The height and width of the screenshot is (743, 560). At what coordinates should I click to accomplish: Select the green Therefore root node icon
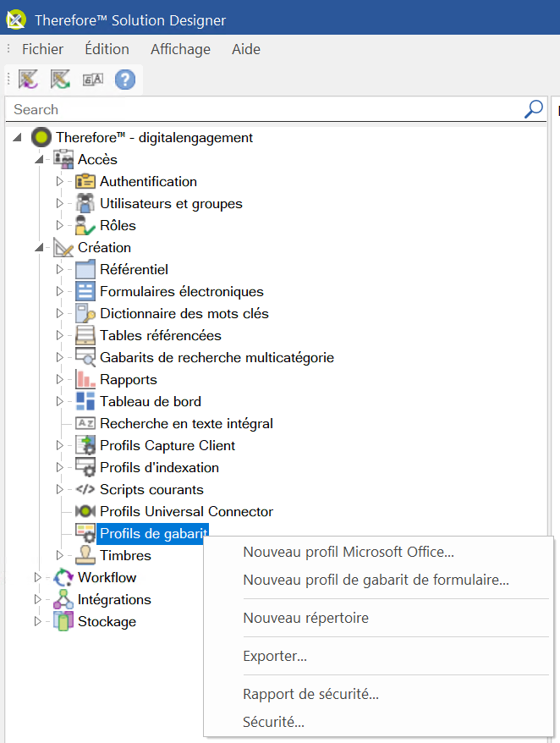(x=41, y=137)
